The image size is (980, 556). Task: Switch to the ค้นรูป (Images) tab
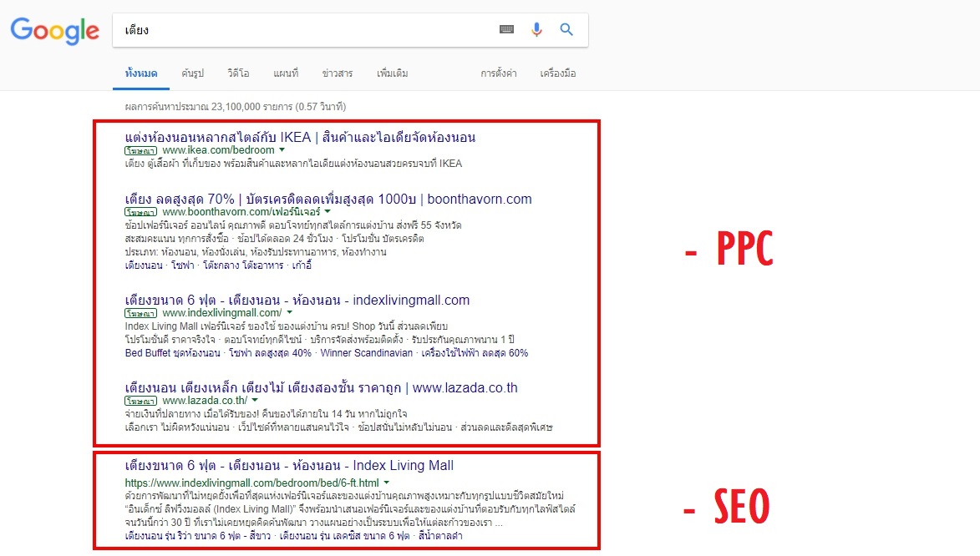[192, 73]
